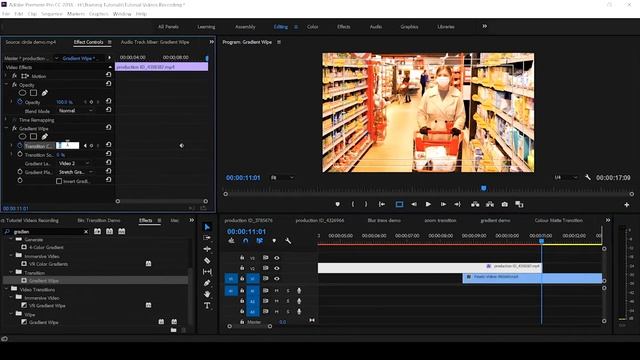The width and height of the screenshot is (640, 360).
Task: Click timeline ruler playhead at 00:00:11:01
Action: 542,241
